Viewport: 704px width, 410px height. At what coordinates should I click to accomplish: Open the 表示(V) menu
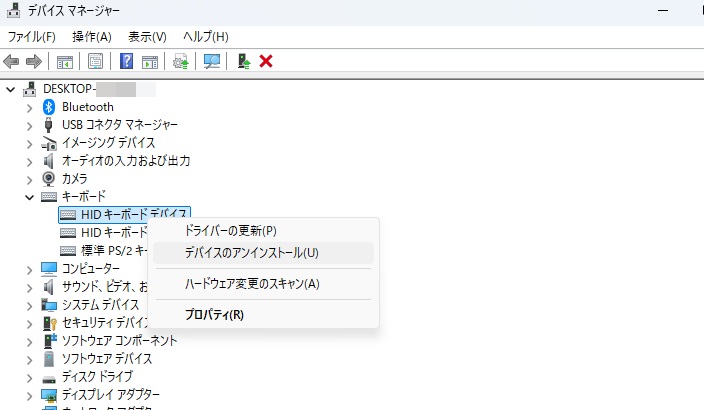point(147,37)
